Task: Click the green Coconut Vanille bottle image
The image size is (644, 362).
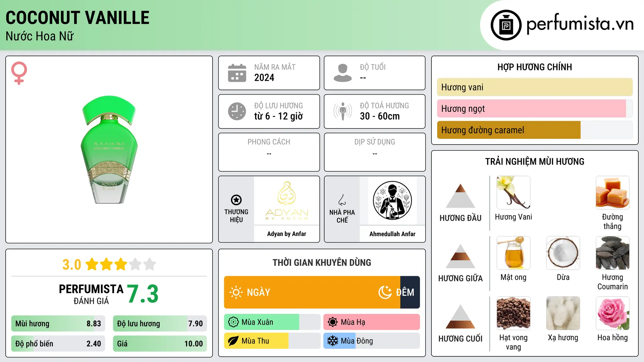Action: point(109,150)
